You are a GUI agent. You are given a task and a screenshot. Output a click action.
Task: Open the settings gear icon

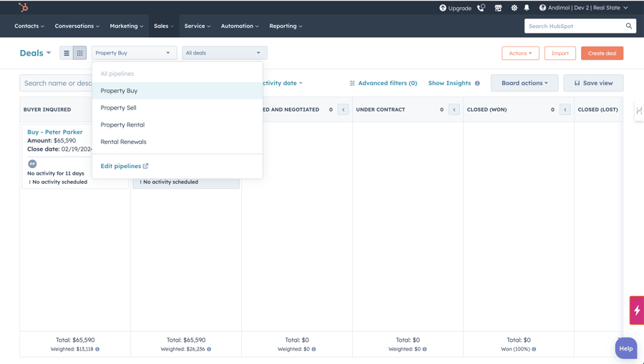click(x=514, y=8)
